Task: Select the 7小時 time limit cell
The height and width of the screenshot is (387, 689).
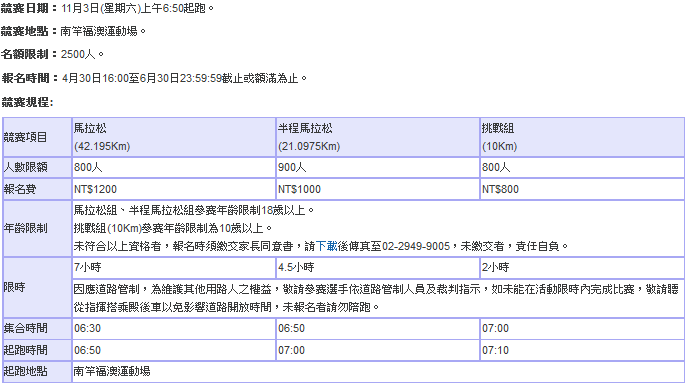Action: tap(174, 268)
